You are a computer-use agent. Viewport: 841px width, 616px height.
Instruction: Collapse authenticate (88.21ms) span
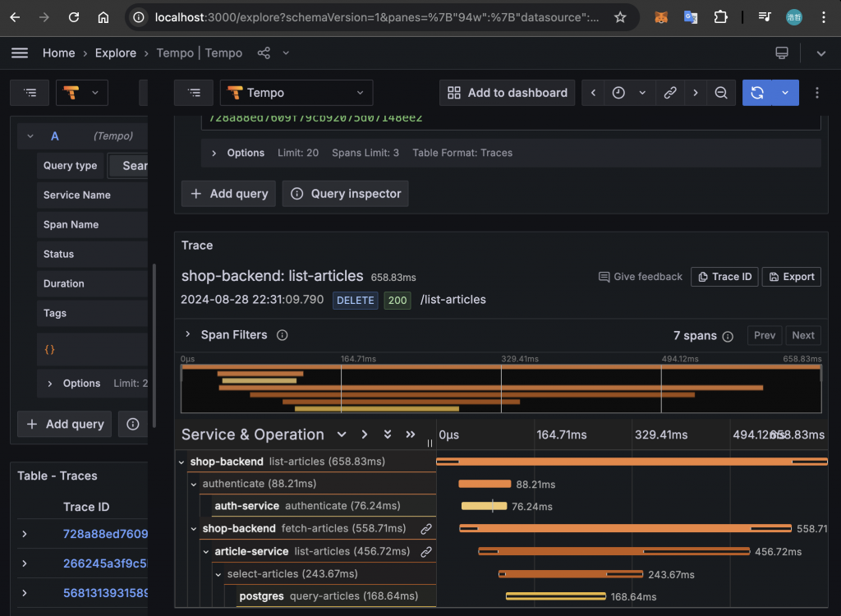coord(194,485)
